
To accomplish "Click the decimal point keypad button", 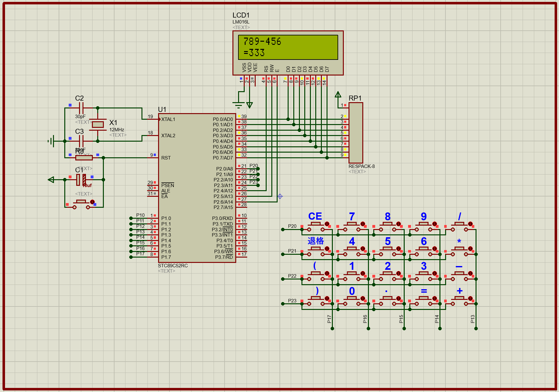I will coord(387,301).
